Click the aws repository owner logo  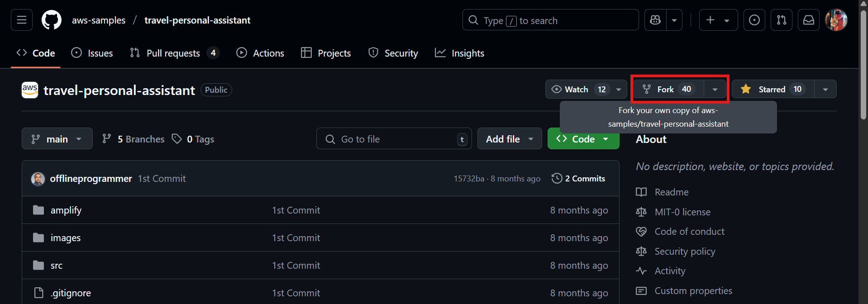(x=30, y=90)
